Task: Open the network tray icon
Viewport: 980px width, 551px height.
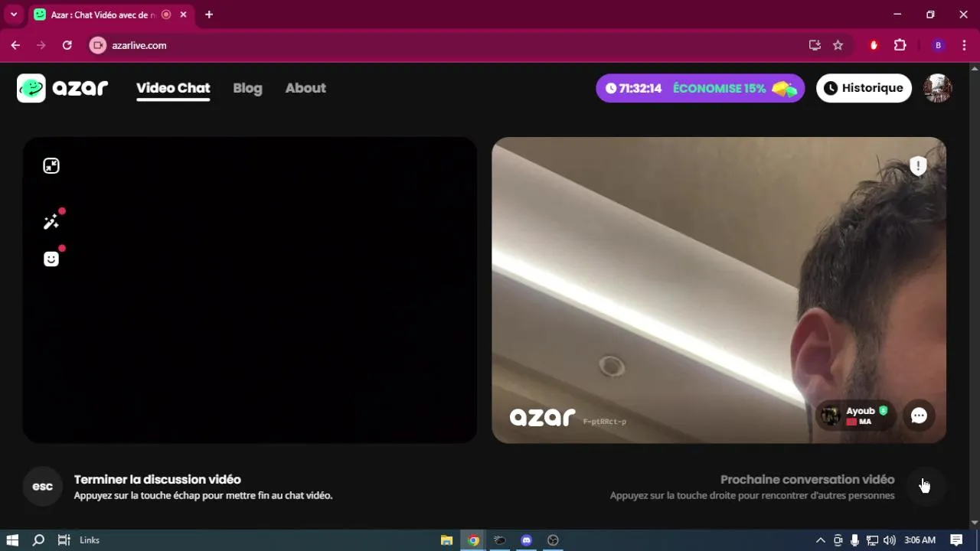Action: point(872,540)
